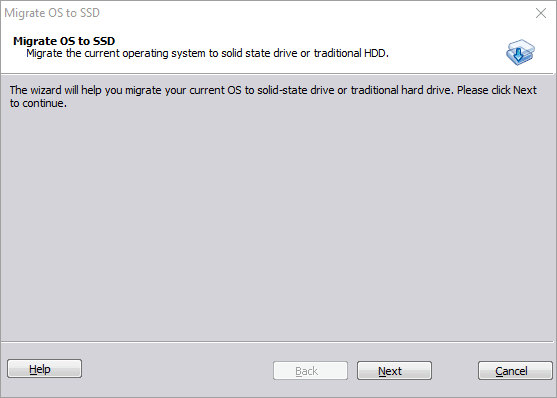Close the Migrate OS to SSD dialog

[x=541, y=13]
